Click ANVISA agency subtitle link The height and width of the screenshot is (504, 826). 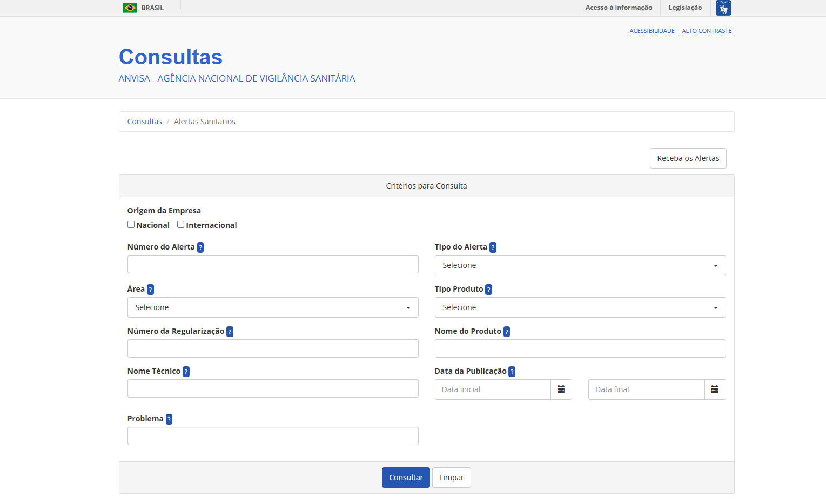237,78
